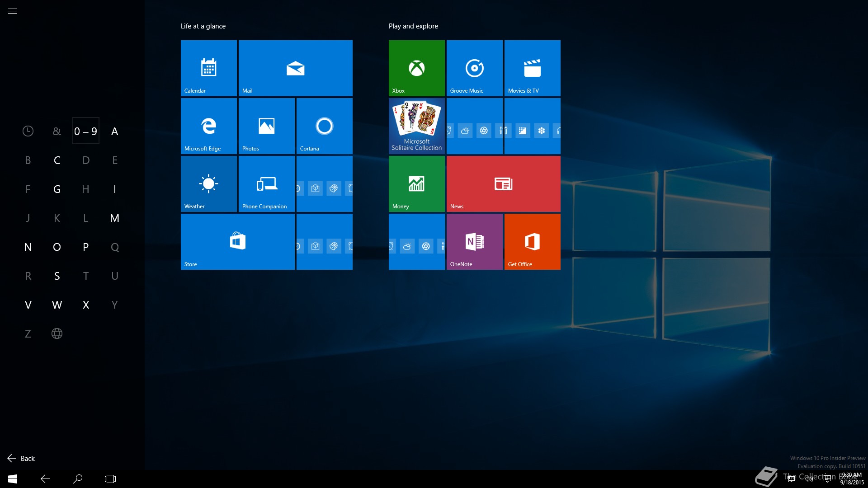
Task: Open the Money tile
Action: pyautogui.click(x=417, y=184)
